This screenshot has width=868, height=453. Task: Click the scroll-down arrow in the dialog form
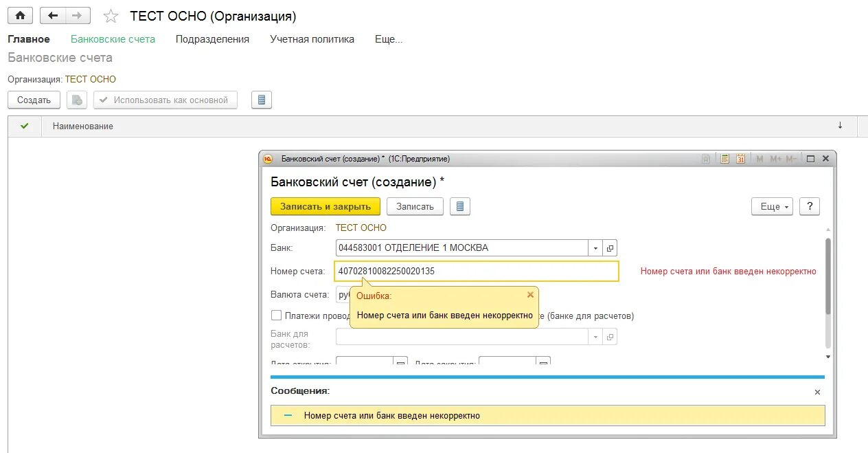tap(828, 357)
